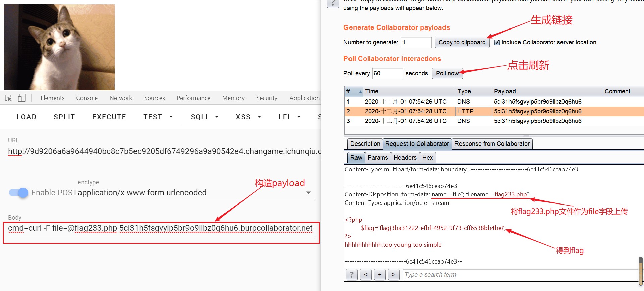The width and height of the screenshot is (644, 291).
Task: Click the Poll now button
Action: coord(447,73)
